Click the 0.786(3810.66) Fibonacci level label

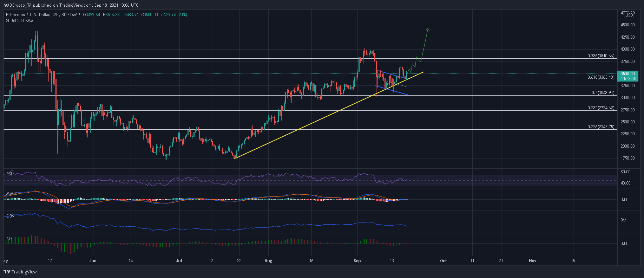601,56
